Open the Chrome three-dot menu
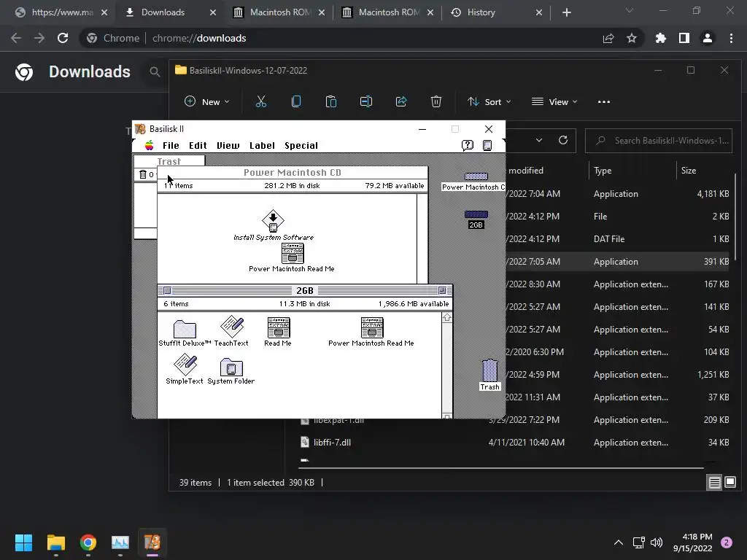 tap(731, 38)
